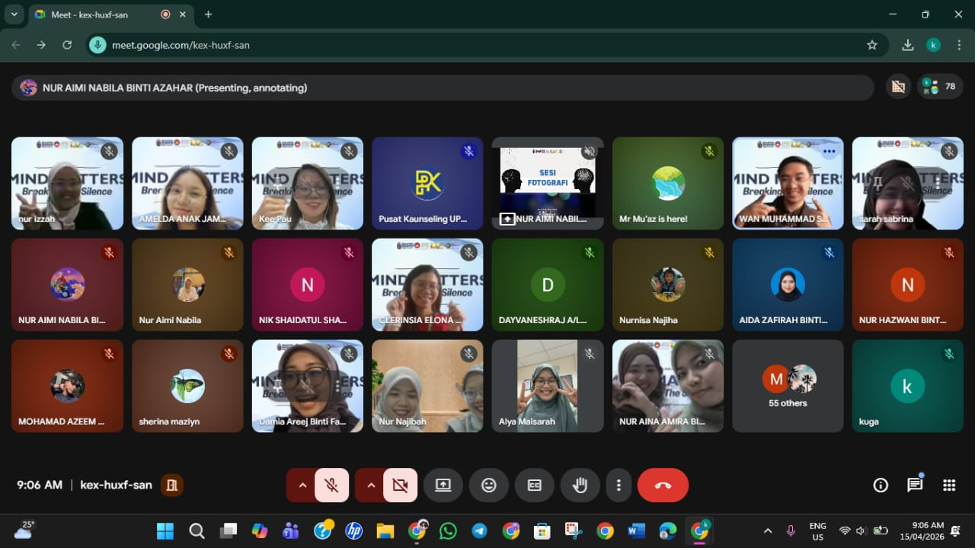
Task: Open the people list showing 78
Action: pyautogui.click(x=940, y=87)
